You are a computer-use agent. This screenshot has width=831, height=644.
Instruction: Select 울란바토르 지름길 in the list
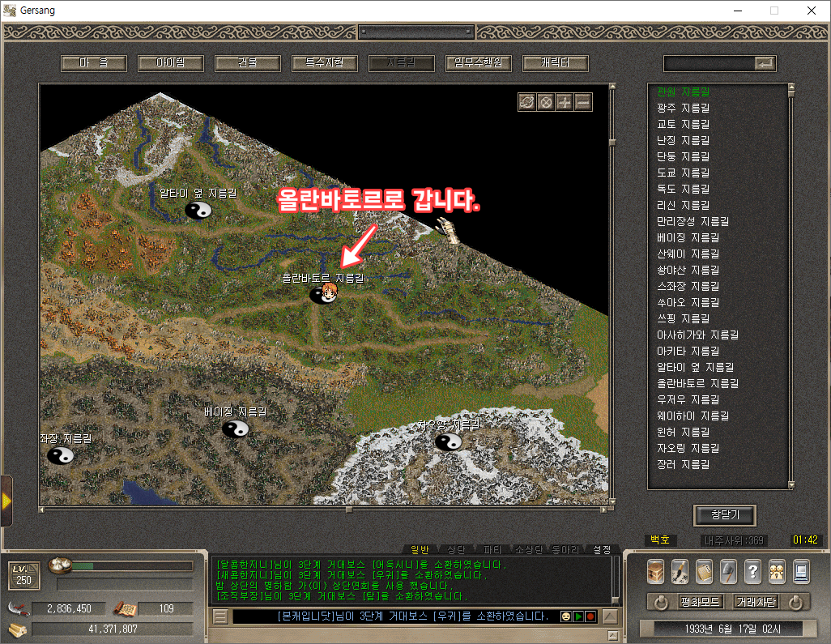pos(697,384)
